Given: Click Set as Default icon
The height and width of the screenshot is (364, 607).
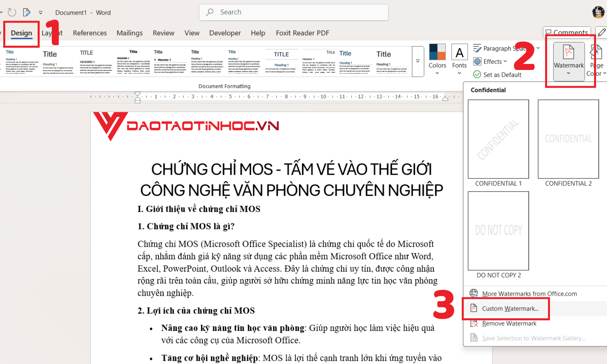Looking at the screenshot, I should click(x=477, y=74).
